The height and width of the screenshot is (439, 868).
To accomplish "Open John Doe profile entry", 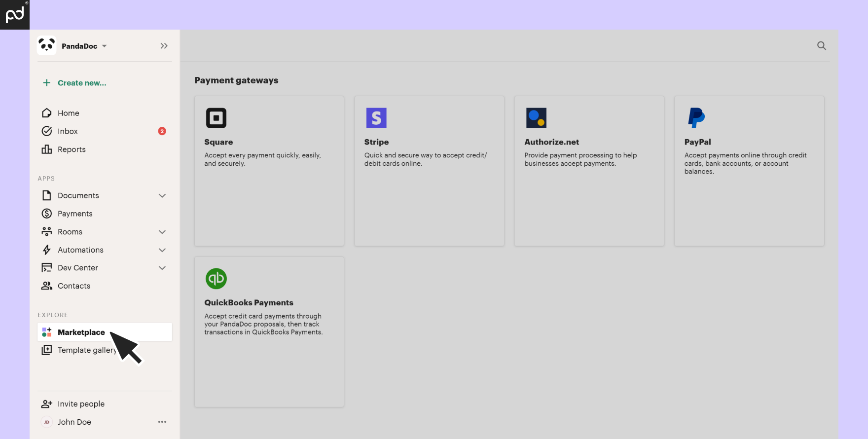I will pos(74,422).
